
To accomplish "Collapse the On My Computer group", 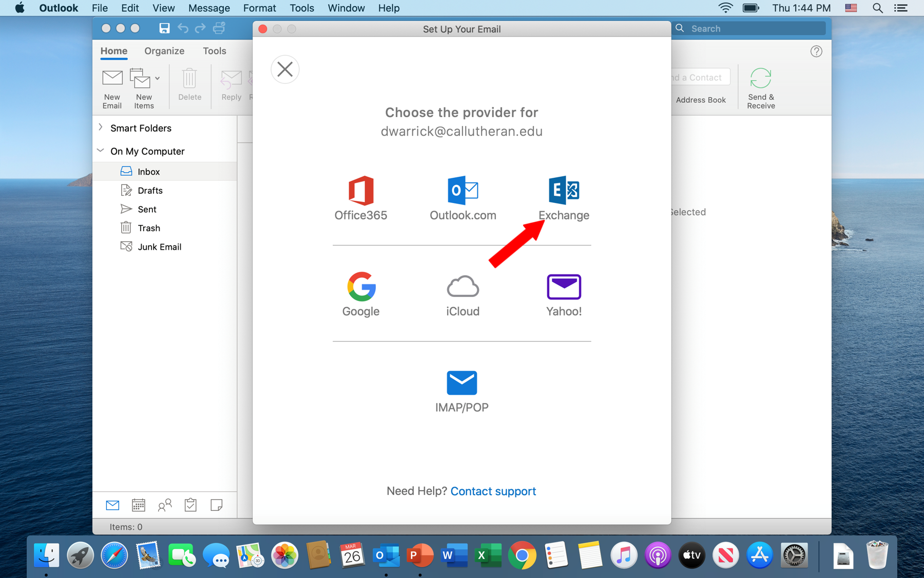I will pos(101,151).
